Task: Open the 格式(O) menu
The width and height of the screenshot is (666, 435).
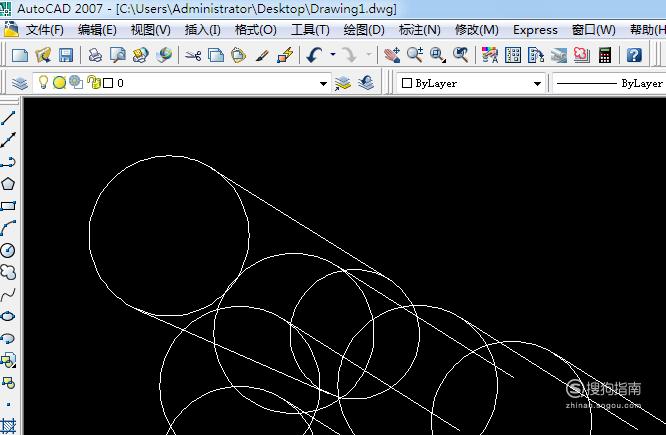Action: pos(256,30)
